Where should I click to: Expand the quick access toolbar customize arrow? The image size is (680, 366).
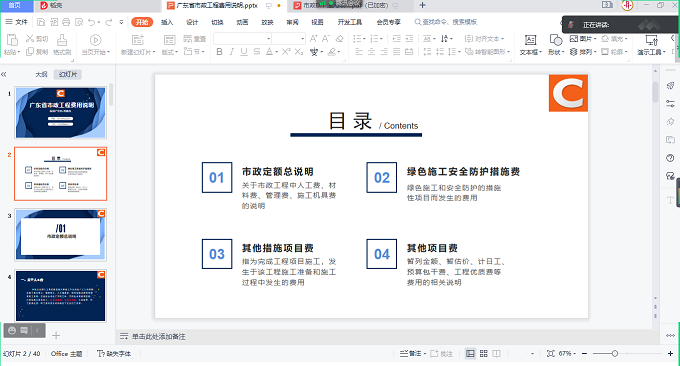point(121,22)
